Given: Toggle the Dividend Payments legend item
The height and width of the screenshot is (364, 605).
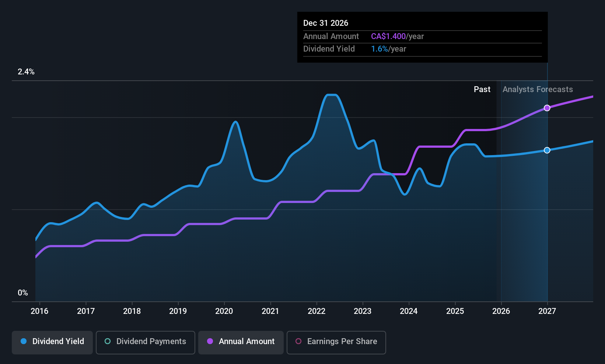Looking at the screenshot, I should coord(145,342).
